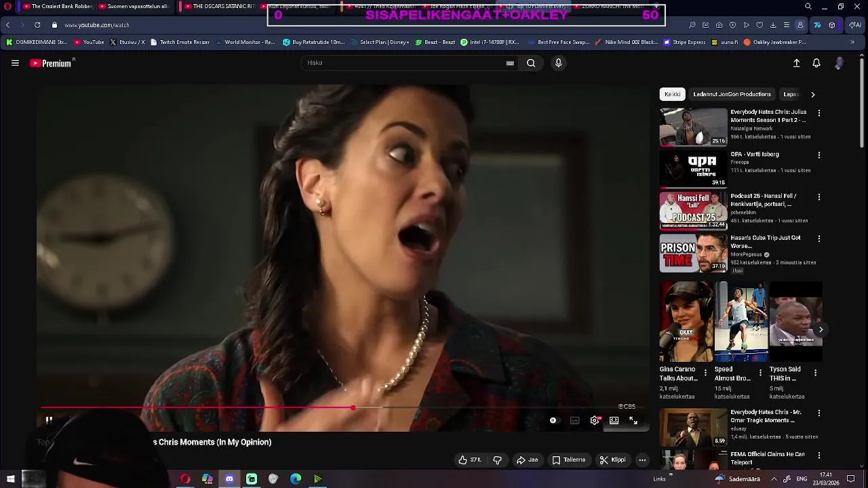
Task: Open YouTube notifications bell
Action: click(816, 63)
